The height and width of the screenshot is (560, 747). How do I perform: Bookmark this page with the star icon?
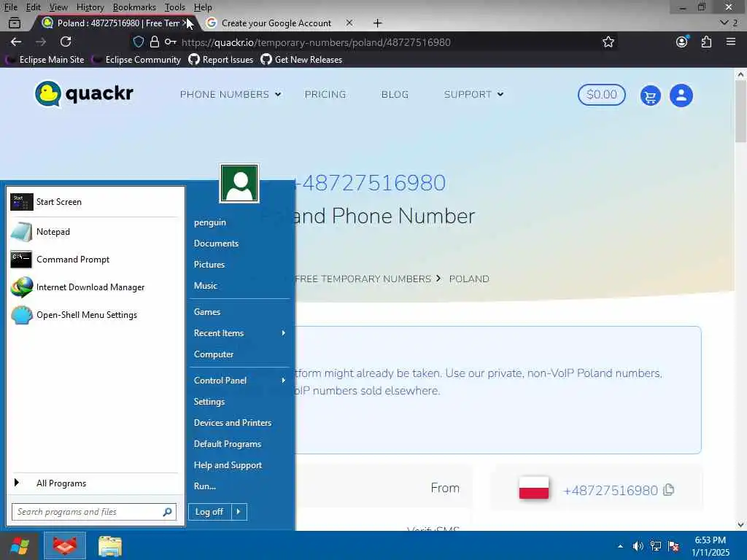pyautogui.click(x=608, y=42)
